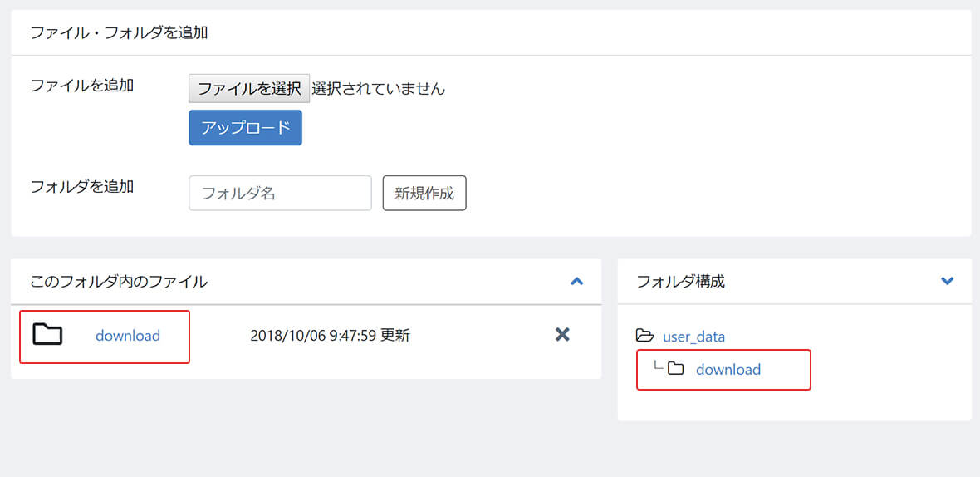Select download in the folder tree
Viewport: 980px width, 477px height.
(x=728, y=370)
